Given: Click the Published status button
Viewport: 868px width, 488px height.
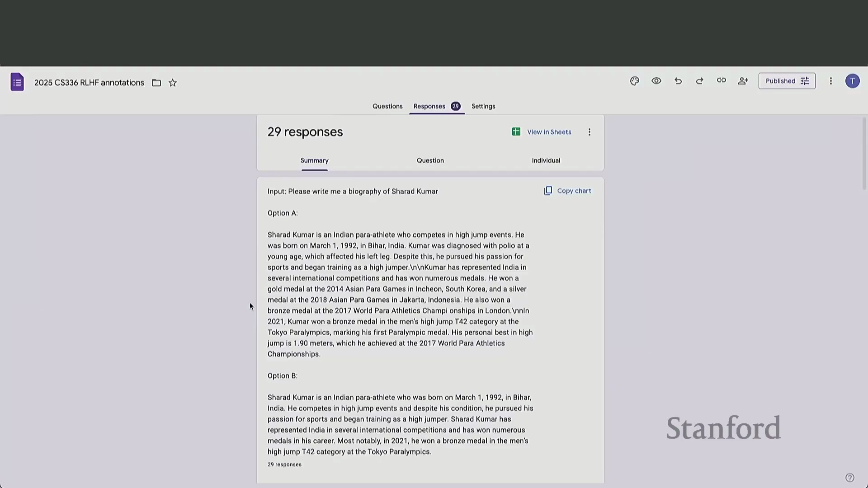Looking at the screenshot, I should click(x=787, y=81).
